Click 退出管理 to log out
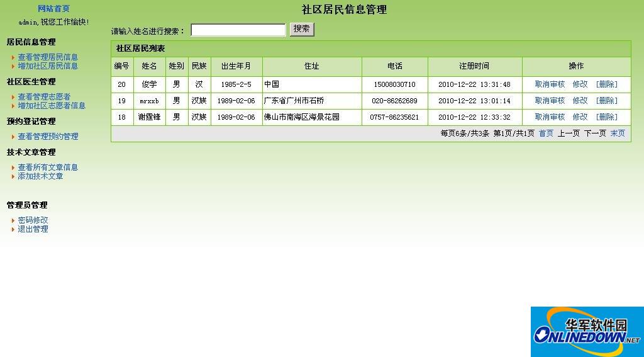Image resolution: width=644 pixels, height=357 pixels. 33,229
